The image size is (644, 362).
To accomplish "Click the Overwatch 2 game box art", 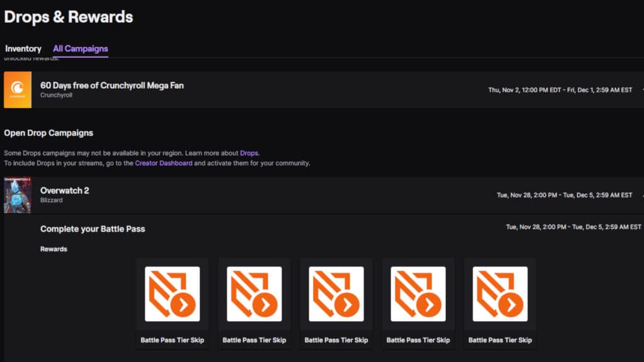I will (x=16, y=195).
